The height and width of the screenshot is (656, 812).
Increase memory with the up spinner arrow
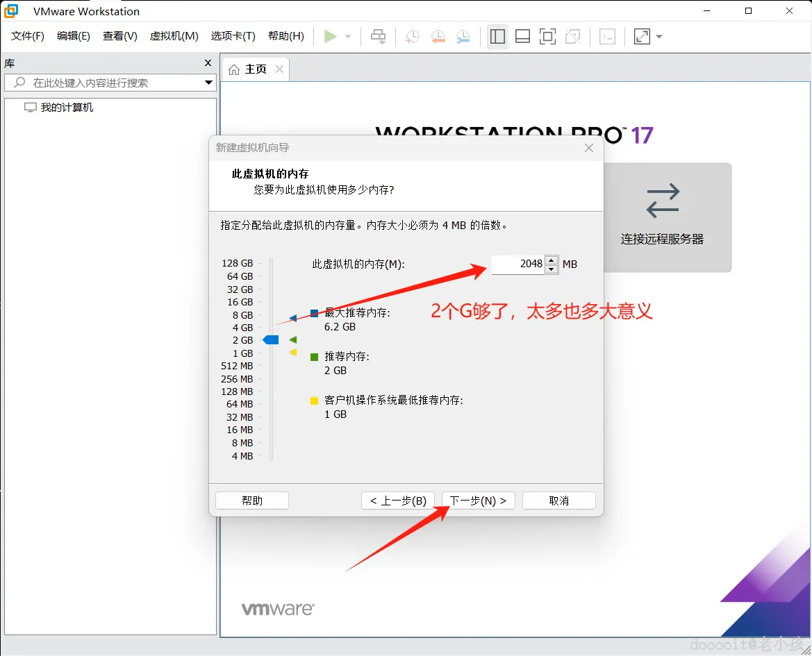(552, 260)
